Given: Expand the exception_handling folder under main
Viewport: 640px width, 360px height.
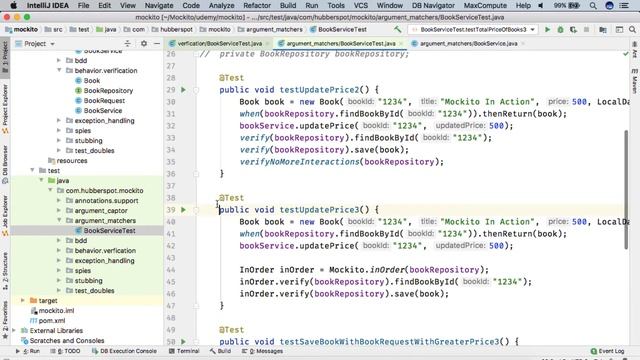Looking at the screenshot, I should (59, 120).
